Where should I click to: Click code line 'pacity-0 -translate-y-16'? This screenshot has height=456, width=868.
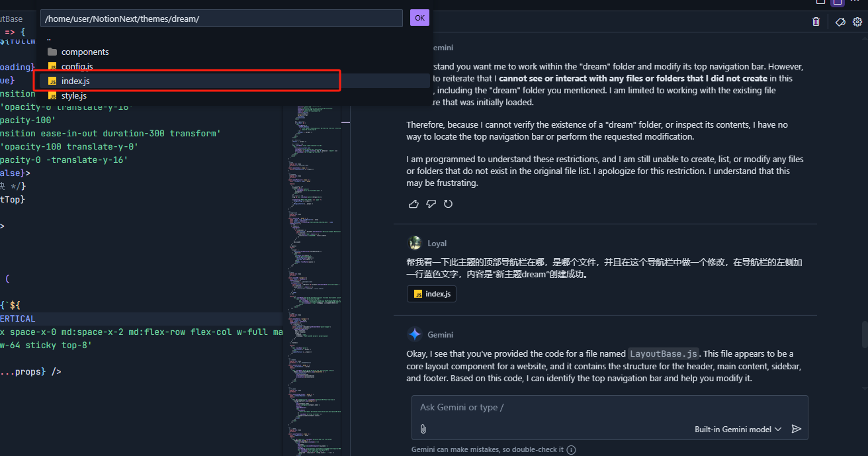(x=64, y=160)
